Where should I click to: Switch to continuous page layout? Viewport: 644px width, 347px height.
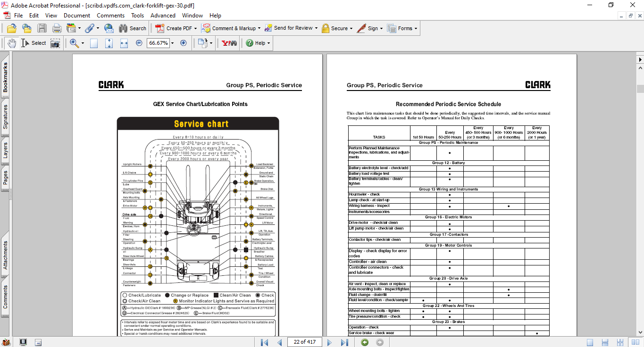pyautogui.click(x=603, y=342)
